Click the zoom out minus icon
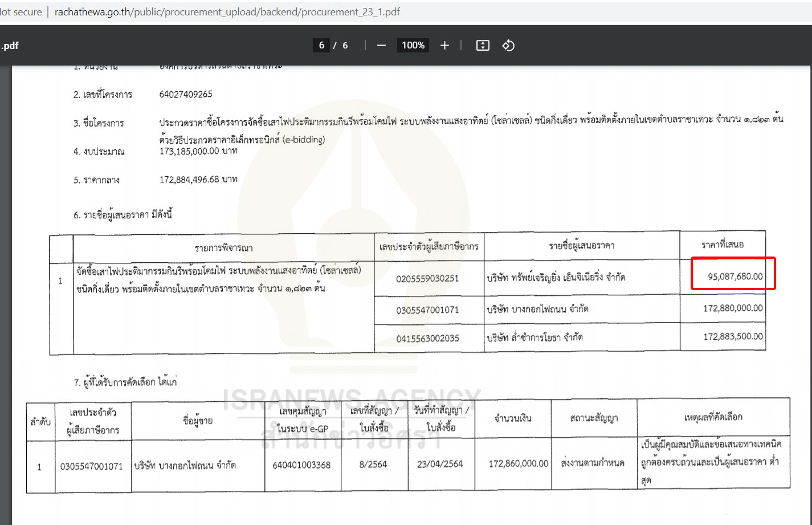Screen dimensions: 812x525 point(381,46)
